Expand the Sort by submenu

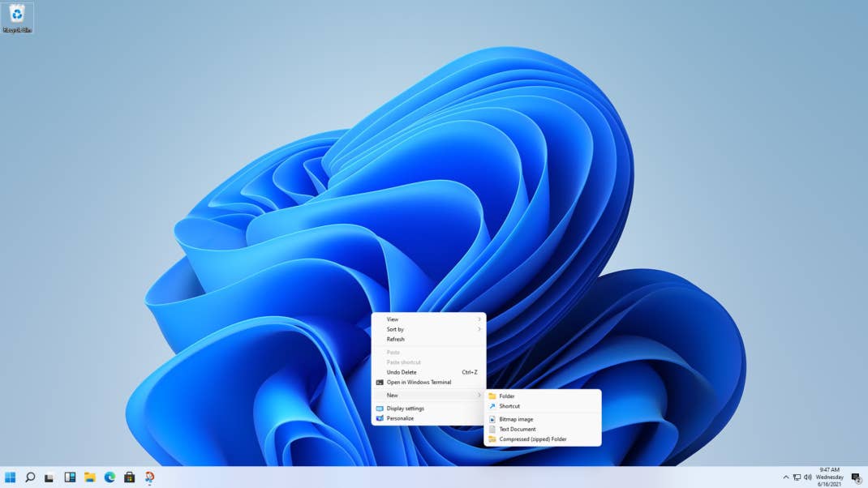[428, 329]
